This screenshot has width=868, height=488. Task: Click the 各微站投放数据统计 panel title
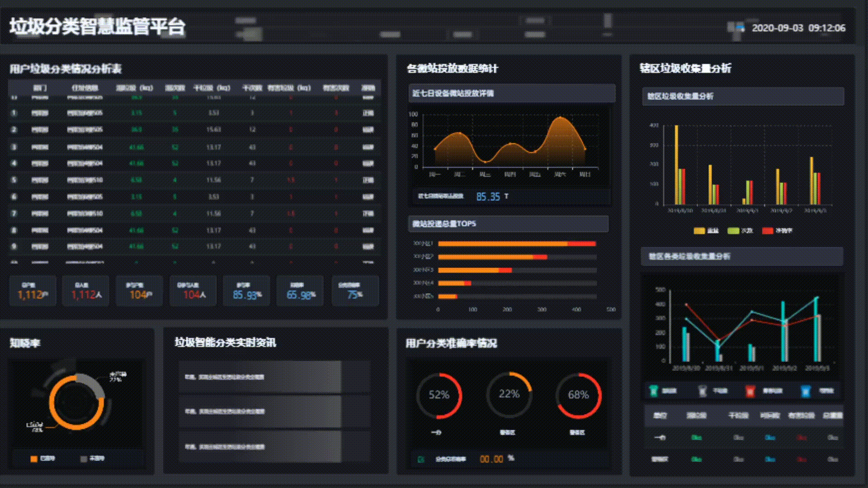click(452, 69)
